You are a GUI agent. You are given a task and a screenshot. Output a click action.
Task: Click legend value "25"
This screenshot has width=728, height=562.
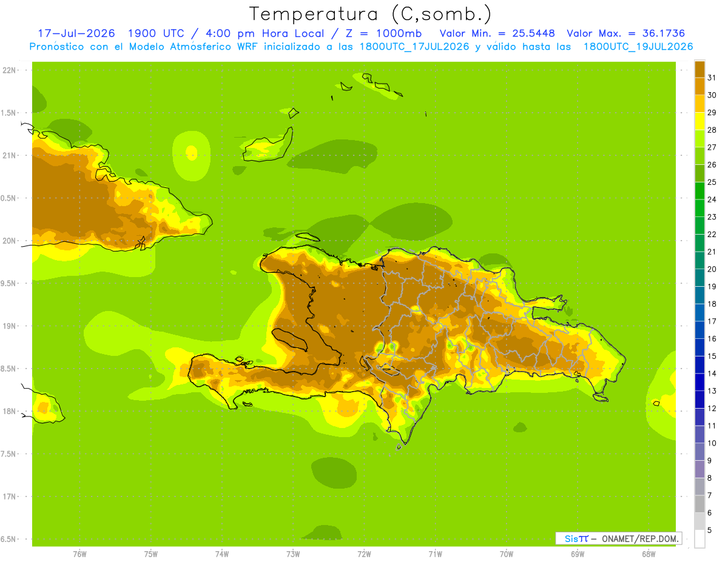[x=712, y=182]
